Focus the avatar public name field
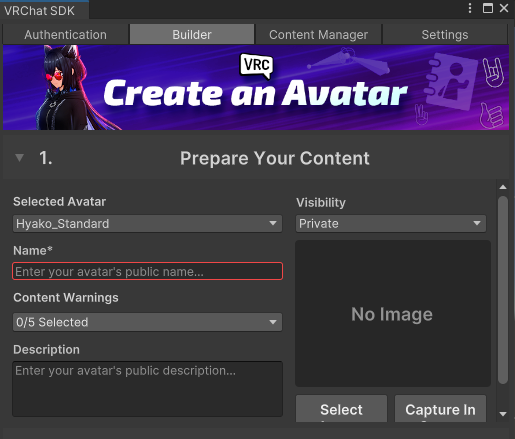 tap(147, 271)
